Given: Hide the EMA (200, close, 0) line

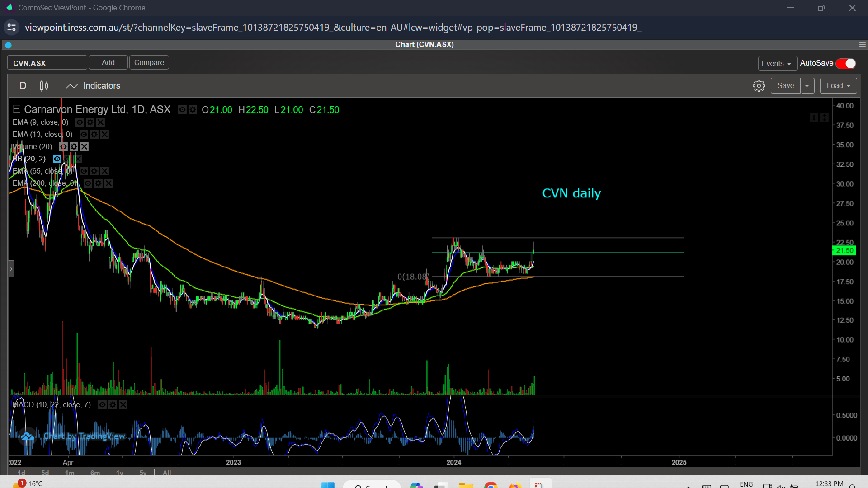Looking at the screenshot, I should pos(88,183).
